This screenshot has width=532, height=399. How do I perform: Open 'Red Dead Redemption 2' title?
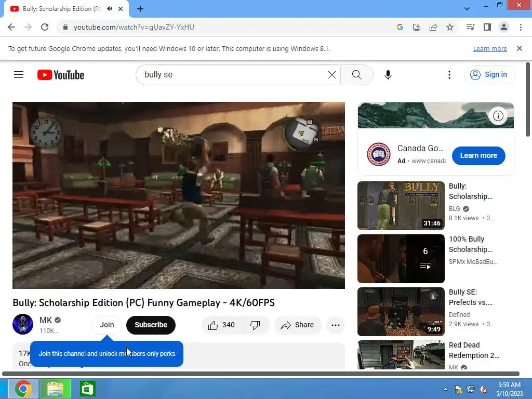click(x=474, y=350)
